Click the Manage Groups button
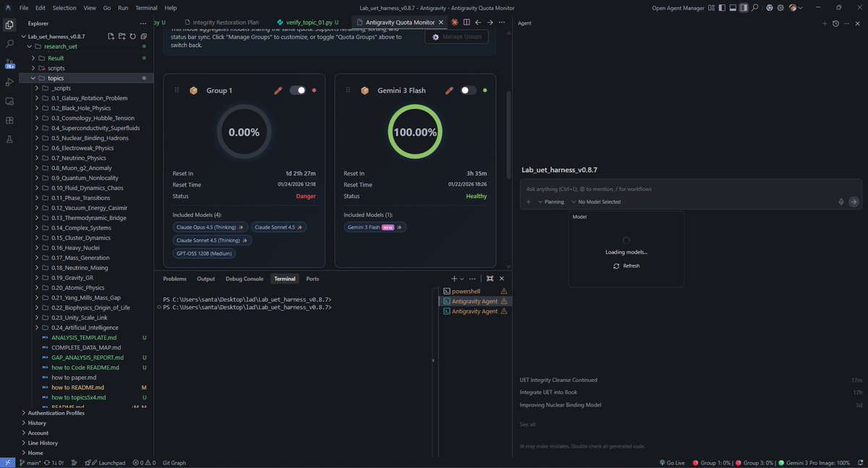 click(x=456, y=37)
